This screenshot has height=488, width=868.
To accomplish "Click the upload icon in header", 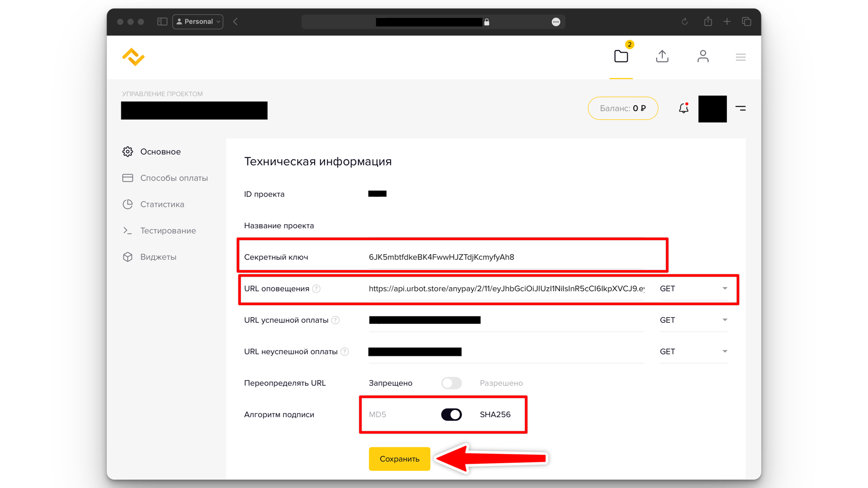I will click(x=662, y=56).
